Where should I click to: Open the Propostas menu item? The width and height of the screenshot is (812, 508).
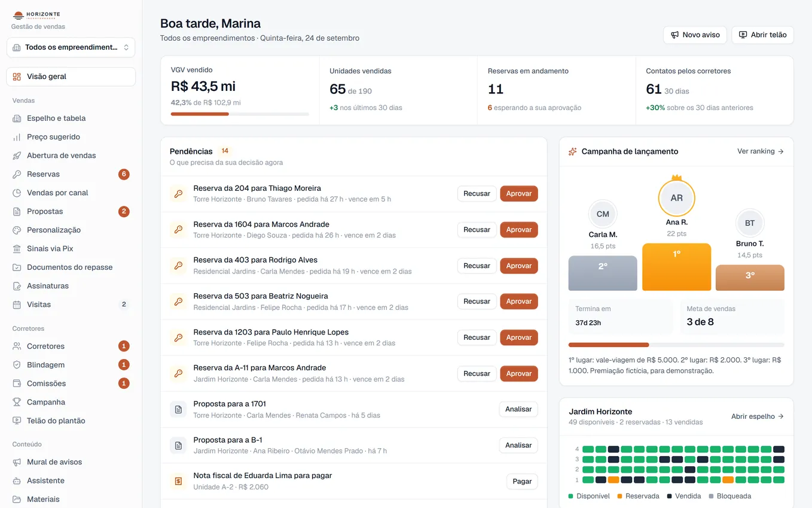[x=71, y=211]
